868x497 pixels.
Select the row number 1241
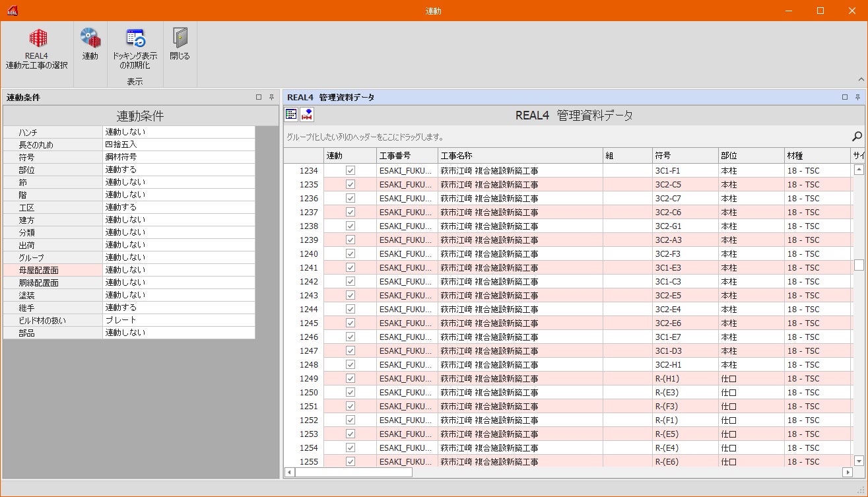pos(304,267)
